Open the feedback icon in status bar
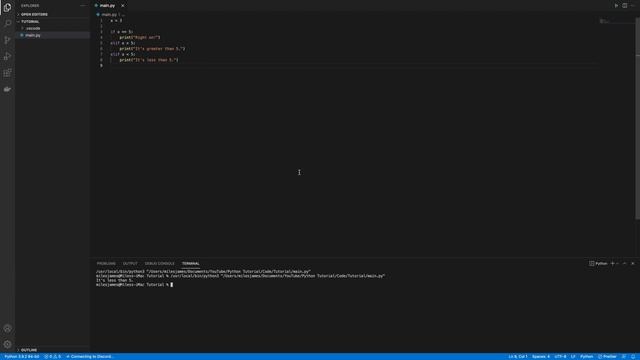Screen dimensions: 640x360 coord(624,357)
